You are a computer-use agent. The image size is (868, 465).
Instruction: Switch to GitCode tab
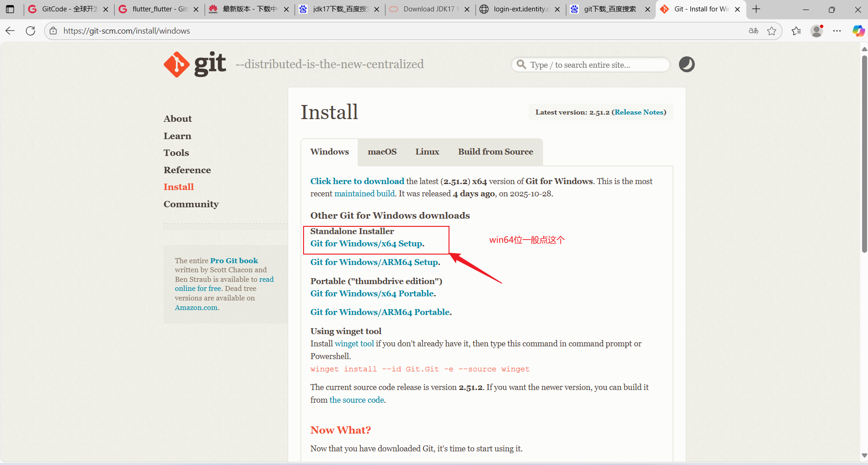point(69,9)
